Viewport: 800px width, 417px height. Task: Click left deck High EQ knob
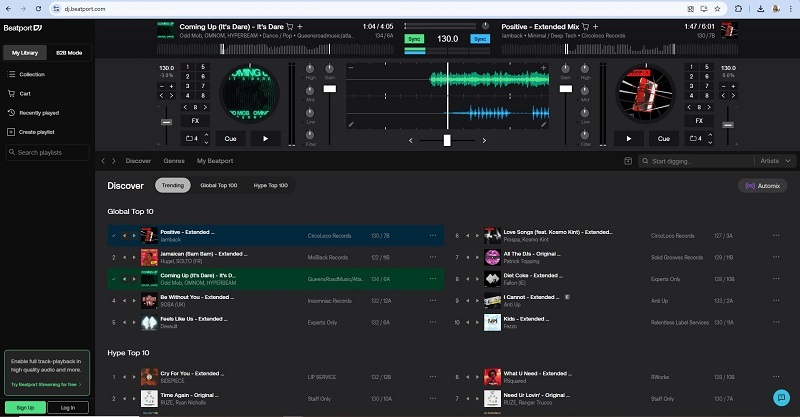click(310, 68)
